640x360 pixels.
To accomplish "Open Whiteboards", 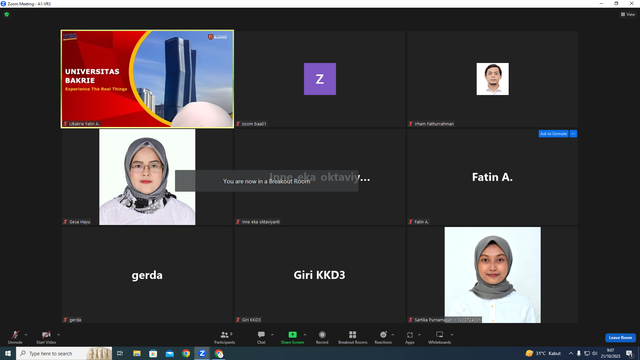I will pyautogui.click(x=440, y=337).
